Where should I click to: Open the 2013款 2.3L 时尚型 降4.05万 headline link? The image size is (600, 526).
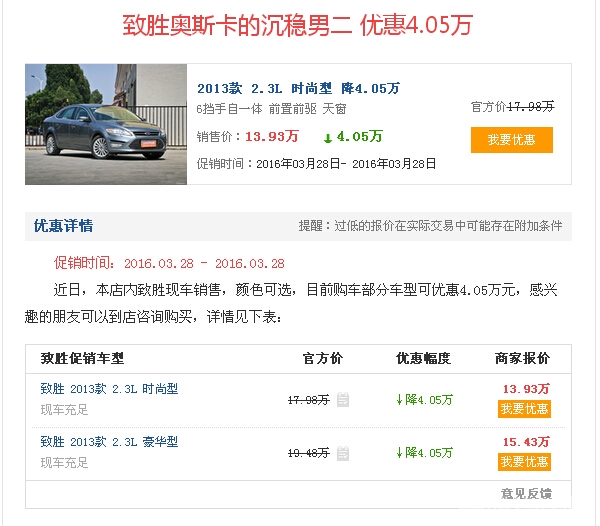pos(298,88)
